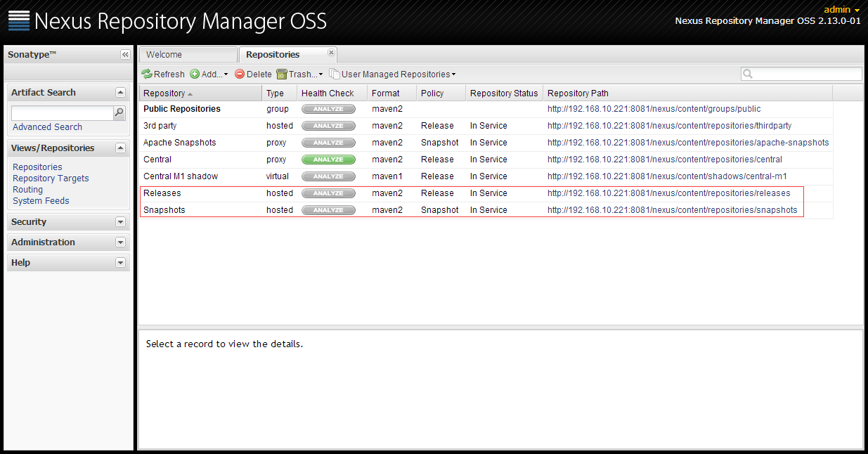Open Repositories link in sidebar
The image size is (868, 454).
[37, 167]
